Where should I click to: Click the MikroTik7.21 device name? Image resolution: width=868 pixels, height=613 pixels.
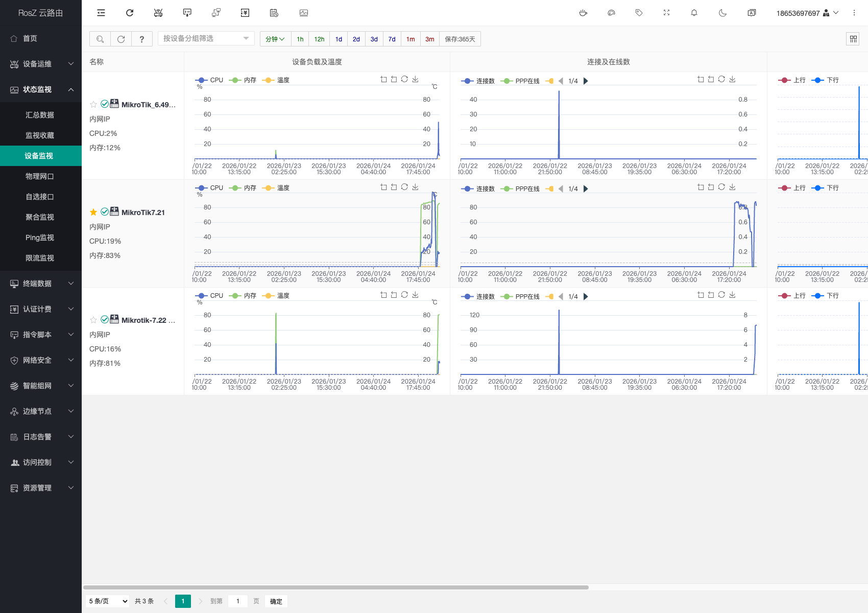(143, 213)
